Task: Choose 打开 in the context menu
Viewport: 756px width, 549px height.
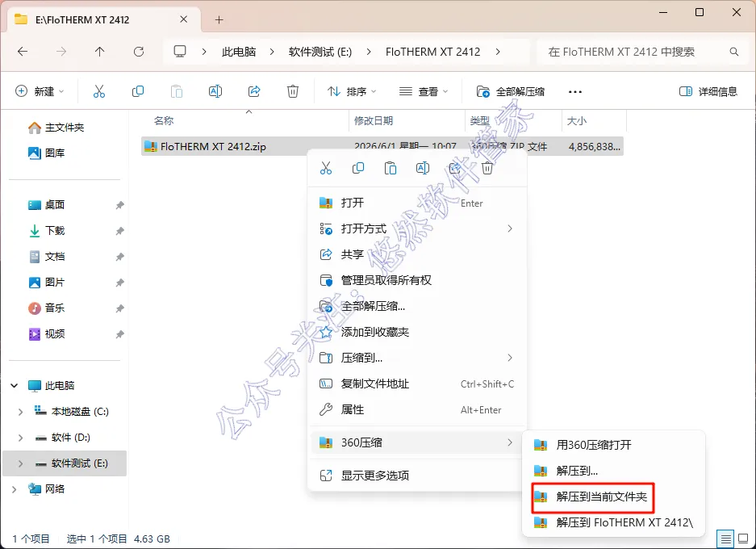Action: coord(417,203)
